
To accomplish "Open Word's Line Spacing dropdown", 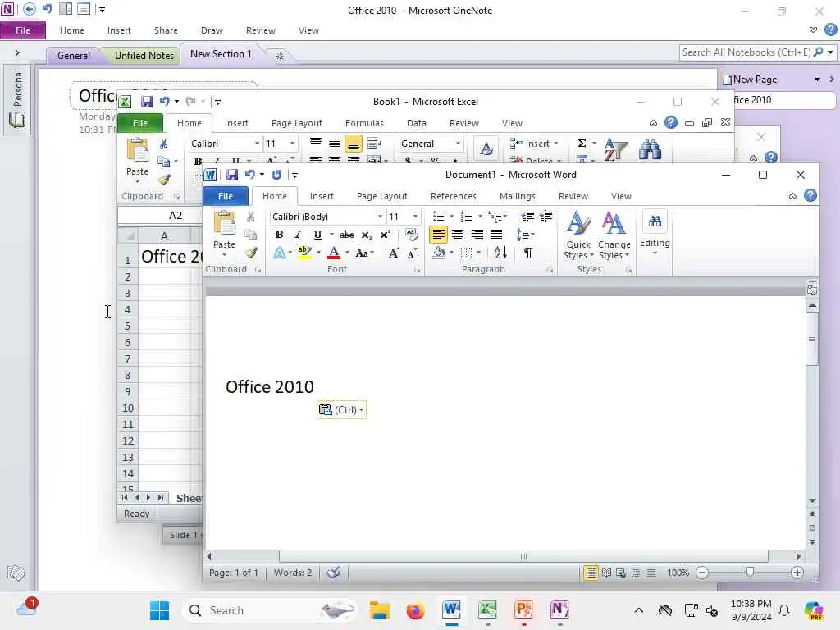I will click(525, 235).
